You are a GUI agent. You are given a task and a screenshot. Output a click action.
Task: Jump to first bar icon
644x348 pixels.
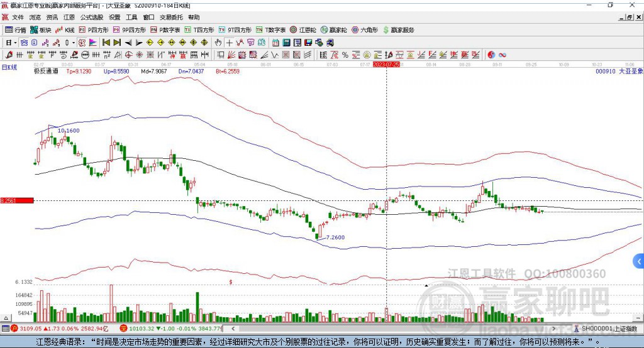point(106,43)
